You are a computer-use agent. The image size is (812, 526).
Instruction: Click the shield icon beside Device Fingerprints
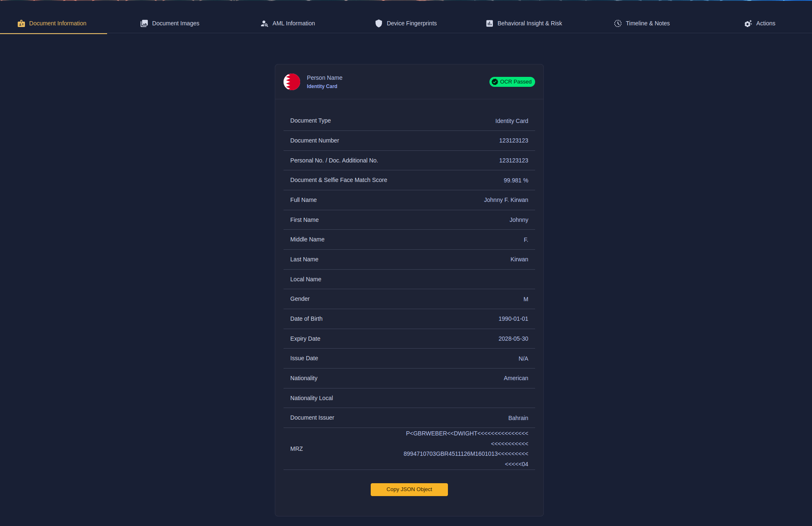tap(379, 24)
